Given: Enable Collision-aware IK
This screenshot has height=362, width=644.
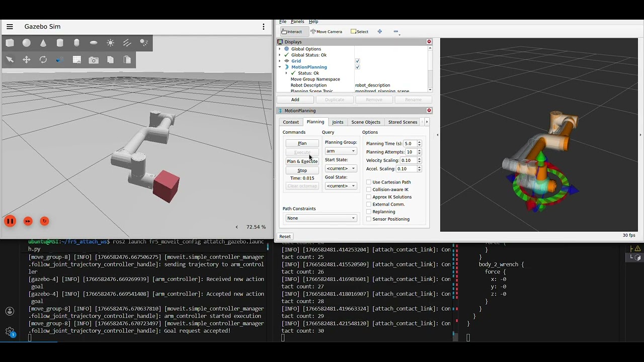Looking at the screenshot, I should [369, 190].
